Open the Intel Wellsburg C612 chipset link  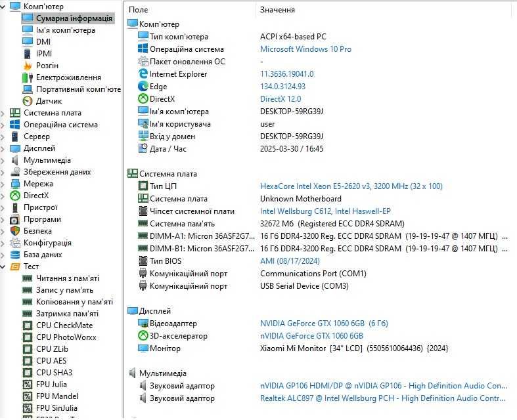pos(325,211)
